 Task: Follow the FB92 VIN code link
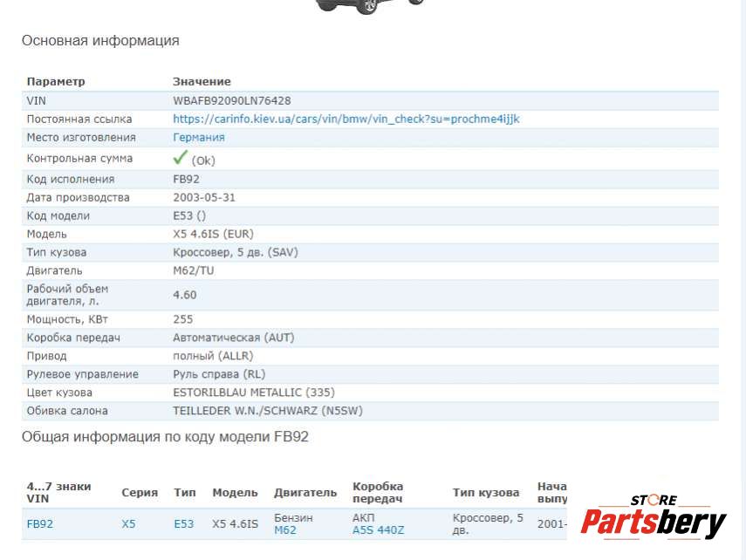tap(40, 524)
